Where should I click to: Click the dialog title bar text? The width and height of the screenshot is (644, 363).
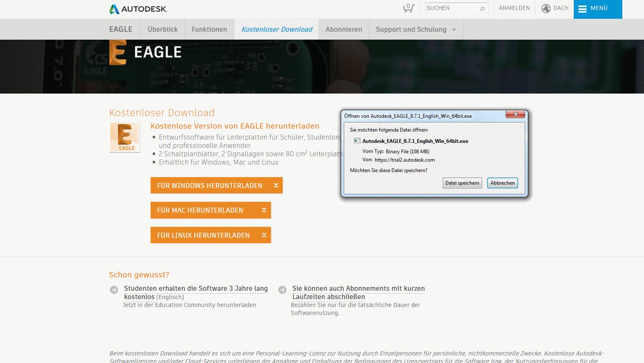click(x=408, y=116)
